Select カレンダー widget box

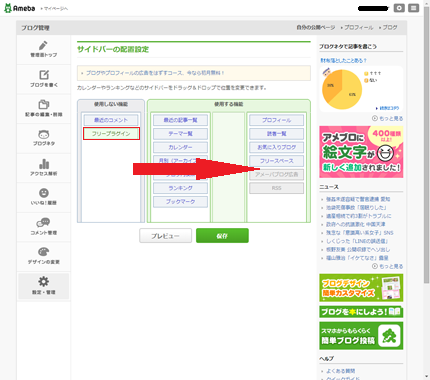(180, 147)
